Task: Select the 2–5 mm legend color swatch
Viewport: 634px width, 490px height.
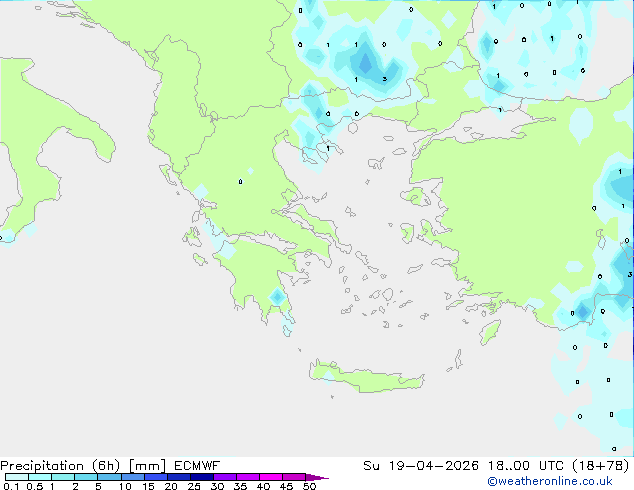Action: pos(86,477)
